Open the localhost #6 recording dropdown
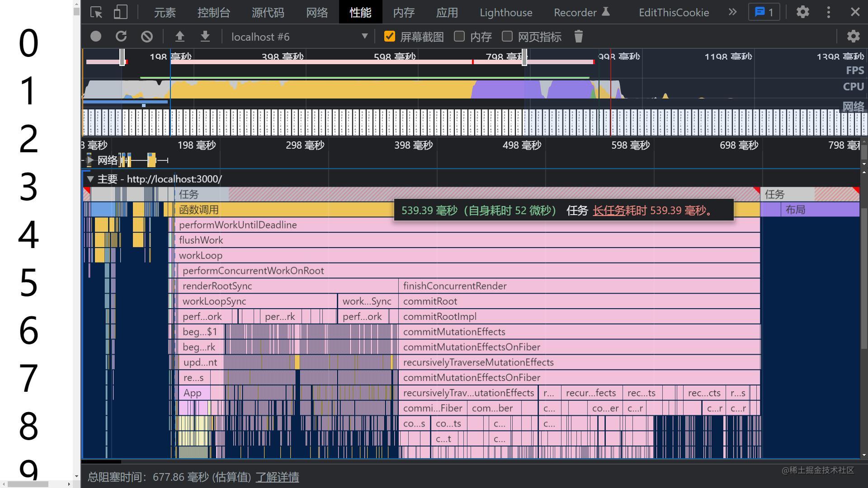This screenshot has width=868, height=488. (298, 37)
